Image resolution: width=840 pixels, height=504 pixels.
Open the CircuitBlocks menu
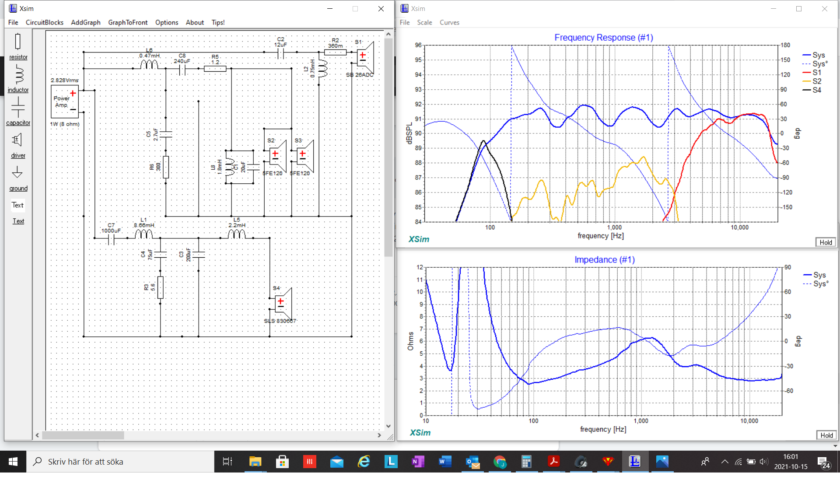[44, 22]
